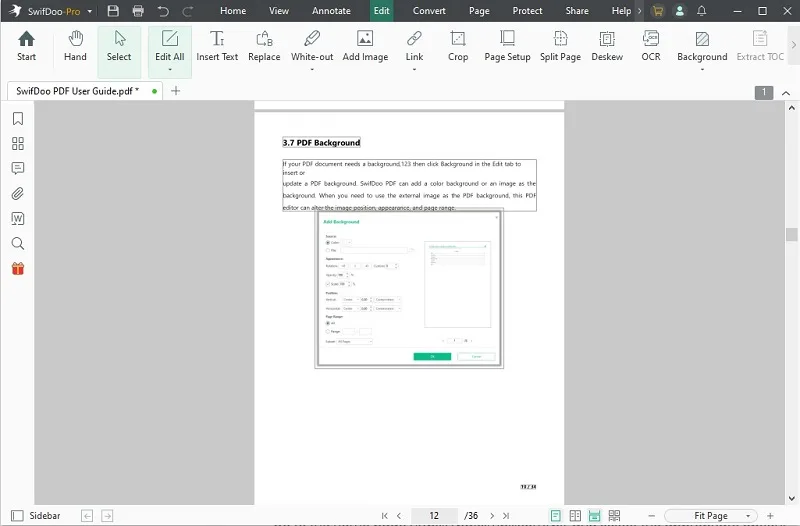Click the page number field
800x526 pixels.
click(x=434, y=516)
